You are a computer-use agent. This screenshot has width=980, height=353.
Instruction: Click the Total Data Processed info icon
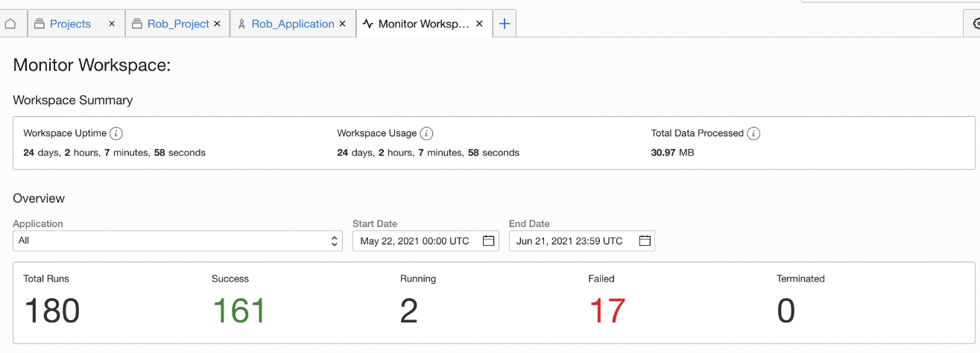pyautogui.click(x=753, y=133)
